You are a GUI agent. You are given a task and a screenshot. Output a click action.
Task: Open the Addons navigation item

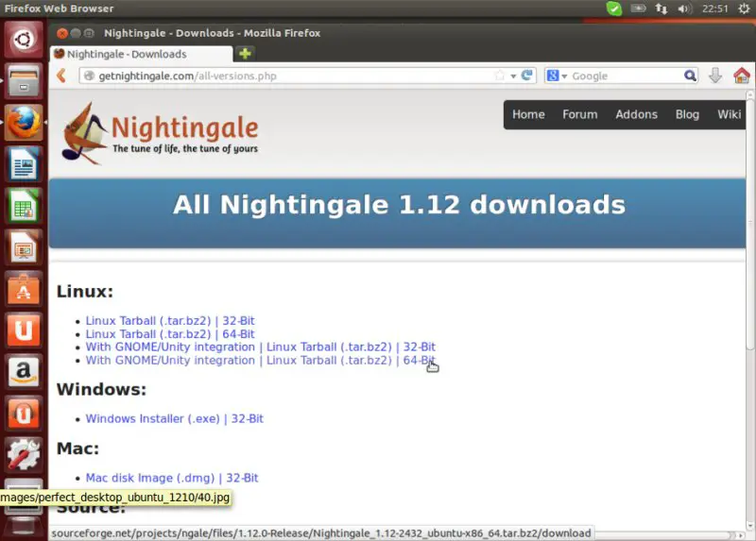pyautogui.click(x=636, y=114)
